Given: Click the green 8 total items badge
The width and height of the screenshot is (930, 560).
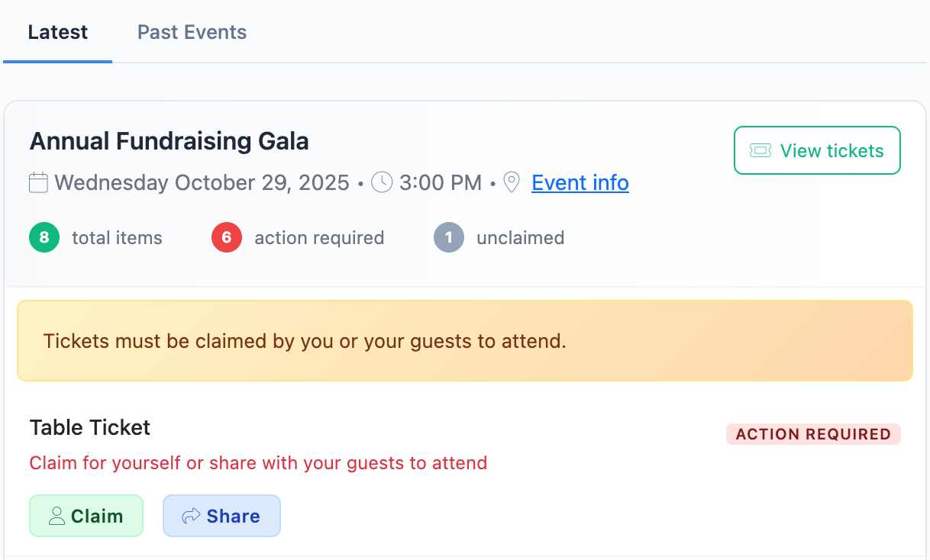Looking at the screenshot, I should [44, 238].
